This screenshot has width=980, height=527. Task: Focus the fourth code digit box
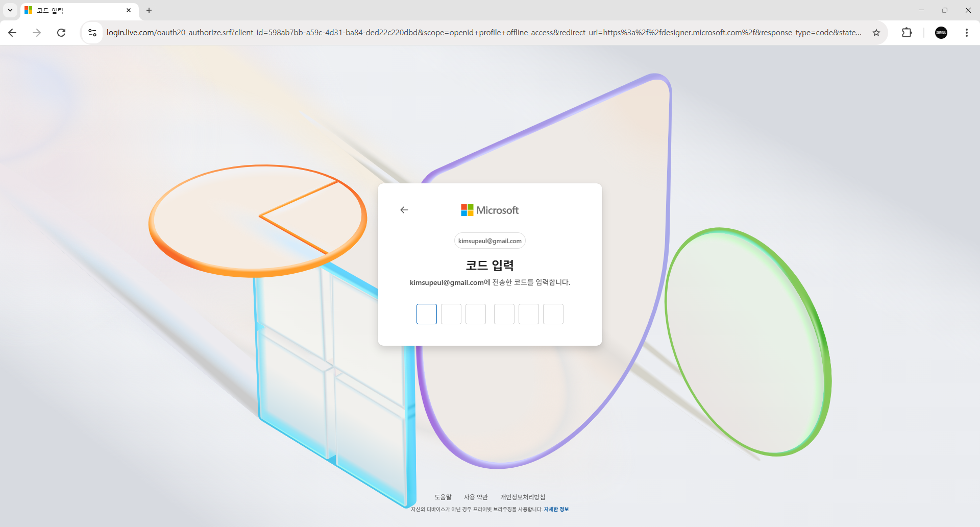tap(504, 314)
